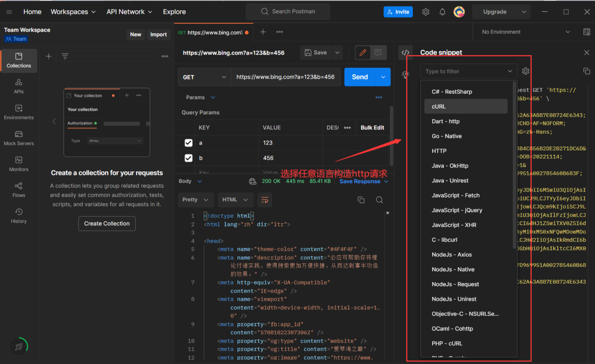Viewport: 595px width, 364px height.
Task: Click the network globe icon near status
Action: (252, 181)
